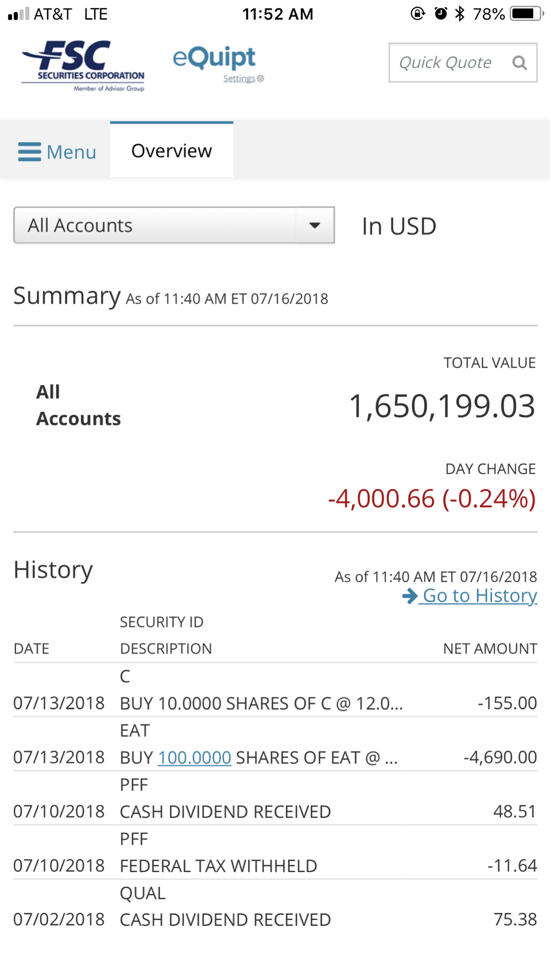Tap the total value 1,650,199.03

point(442,406)
